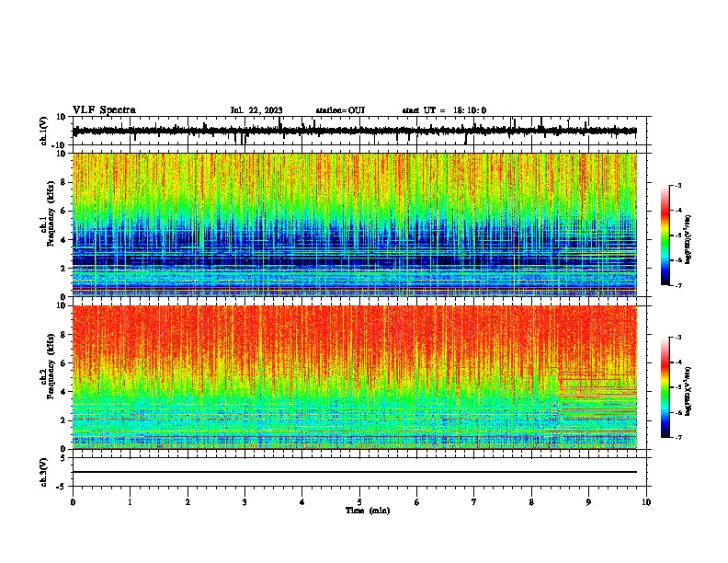Click the "-10" tick on ch.1(V) axis
Viewport: 728px width, 563px height.
[x=59, y=146]
